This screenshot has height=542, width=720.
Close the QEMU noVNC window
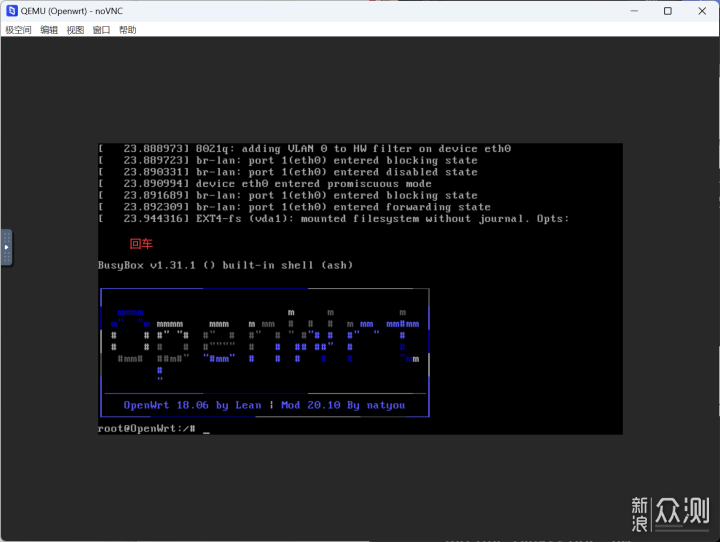click(x=701, y=11)
